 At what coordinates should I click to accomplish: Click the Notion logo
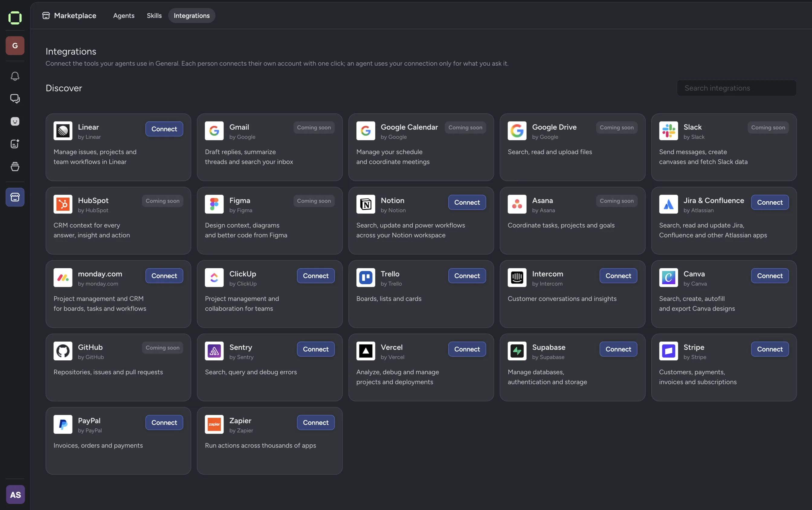[366, 204]
